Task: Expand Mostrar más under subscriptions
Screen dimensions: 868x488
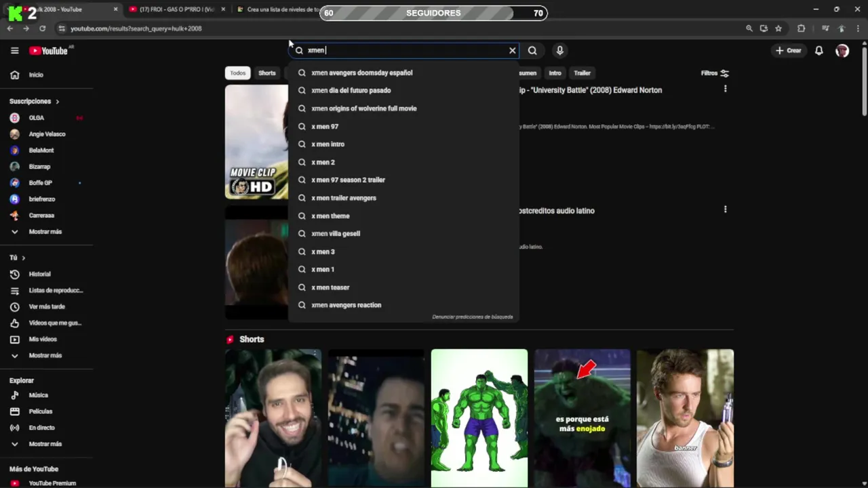Action: [x=46, y=232]
